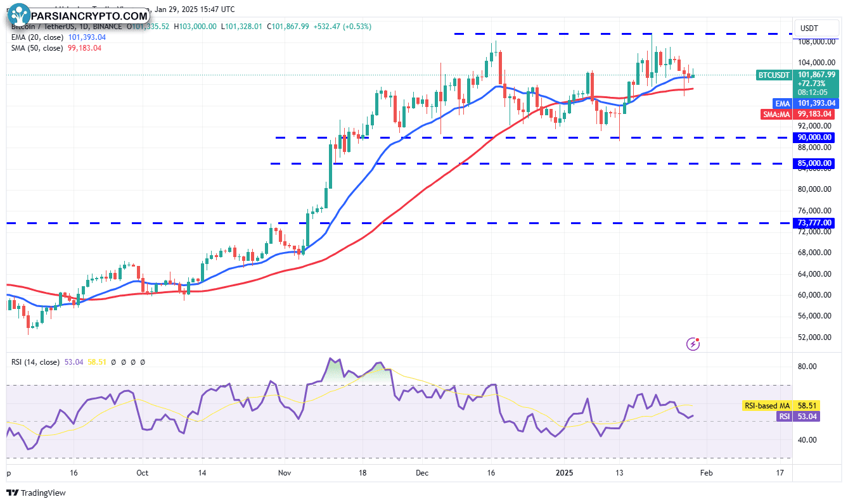Viewport: 848px width, 504px height.
Task: Click the +72.73% change value
Action: (x=811, y=84)
